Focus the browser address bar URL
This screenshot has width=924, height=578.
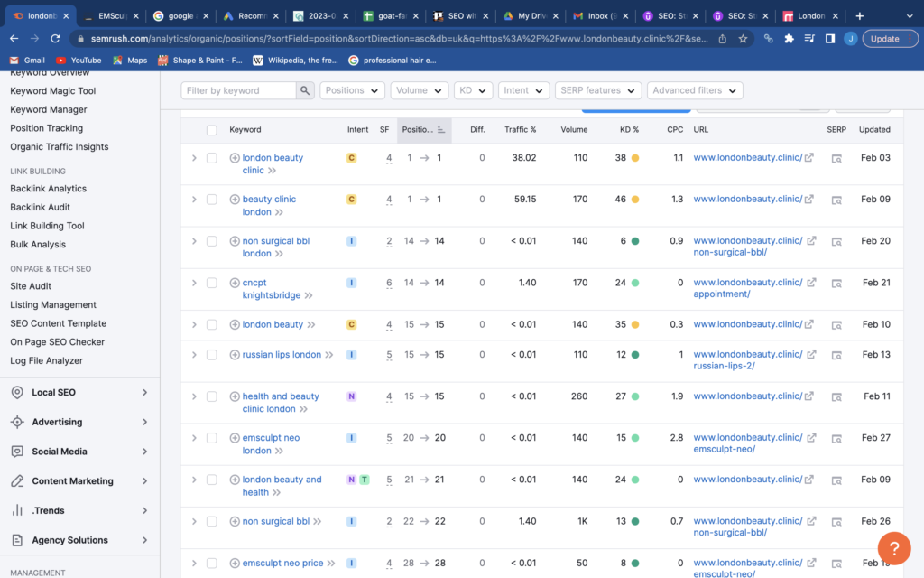click(x=399, y=38)
